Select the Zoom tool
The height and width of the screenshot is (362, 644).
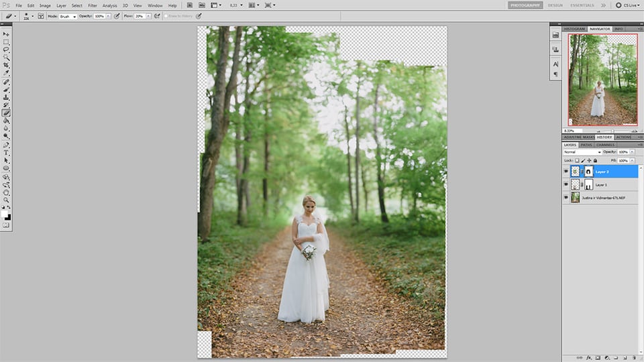(6, 200)
